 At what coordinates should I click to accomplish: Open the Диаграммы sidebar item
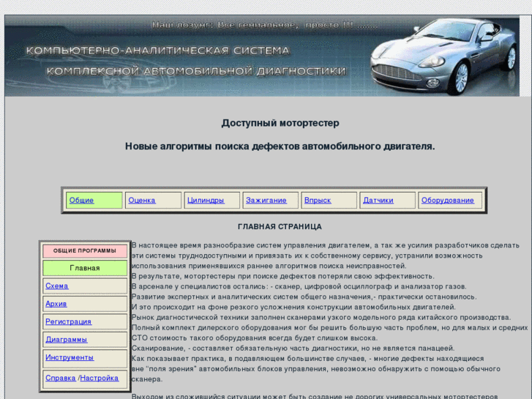coord(66,340)
